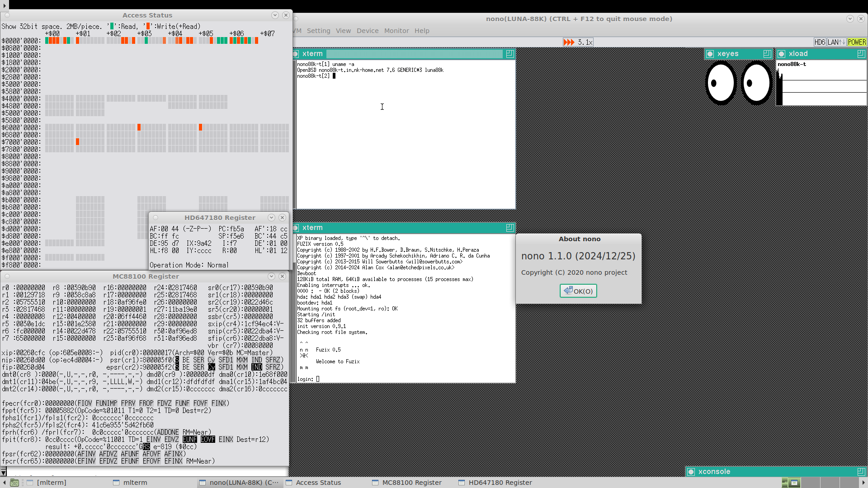Click the fast-forward speed indicator icon

tap(569, 42)
